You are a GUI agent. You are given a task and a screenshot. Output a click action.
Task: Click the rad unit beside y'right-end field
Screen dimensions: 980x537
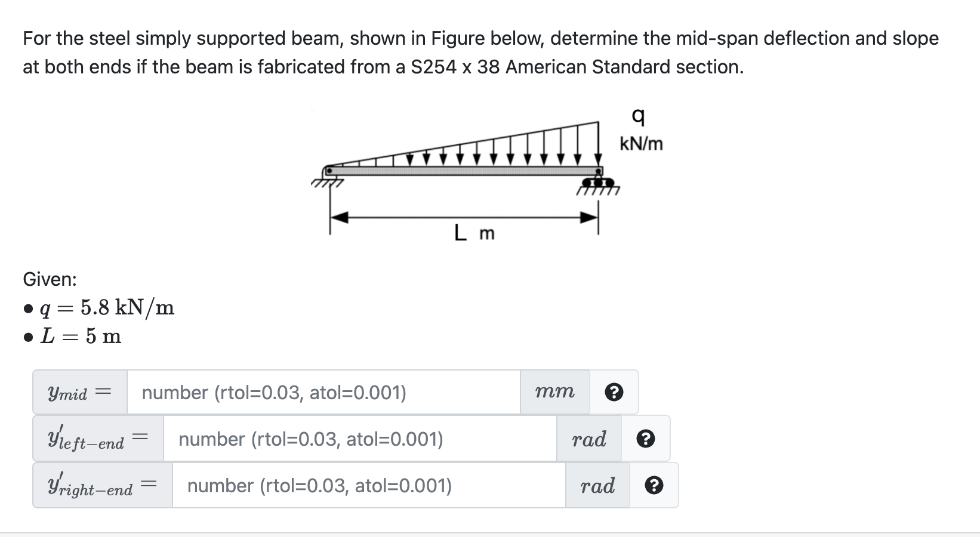tap(597, 486)
